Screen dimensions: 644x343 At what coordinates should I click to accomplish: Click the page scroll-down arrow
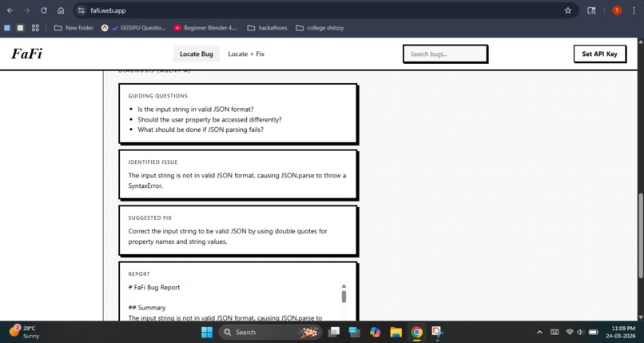640,317
